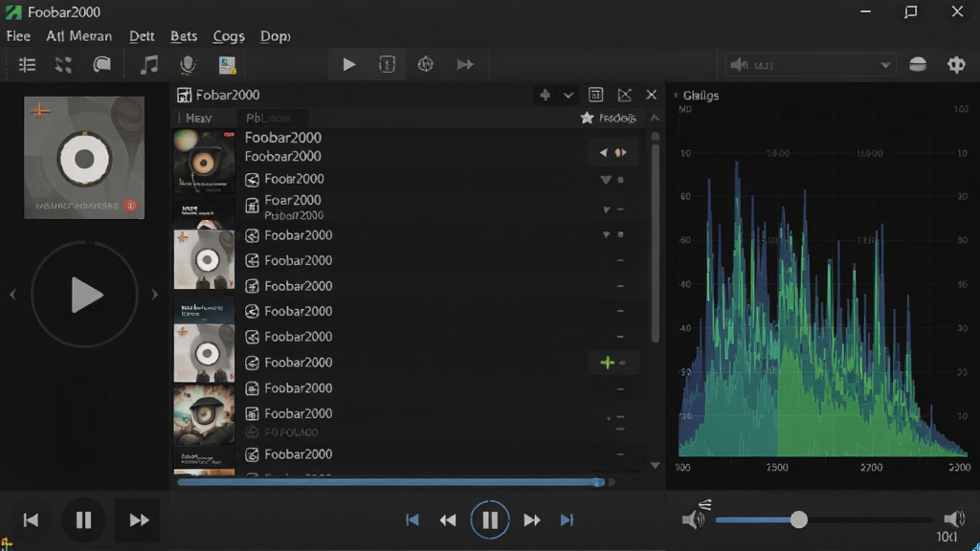Click the music note toolbar icon
This screenshot has width=980, height=551.
(148, 64)
